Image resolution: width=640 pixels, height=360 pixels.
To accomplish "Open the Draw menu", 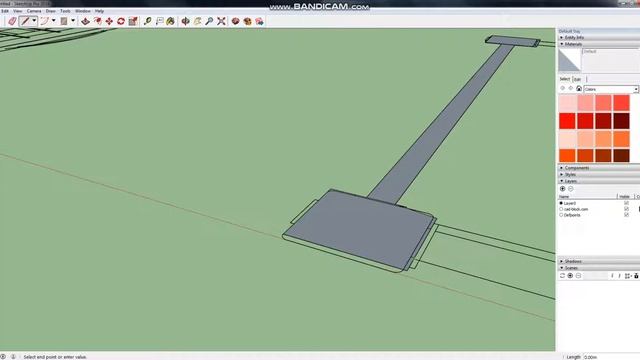I will coord(51,11).
